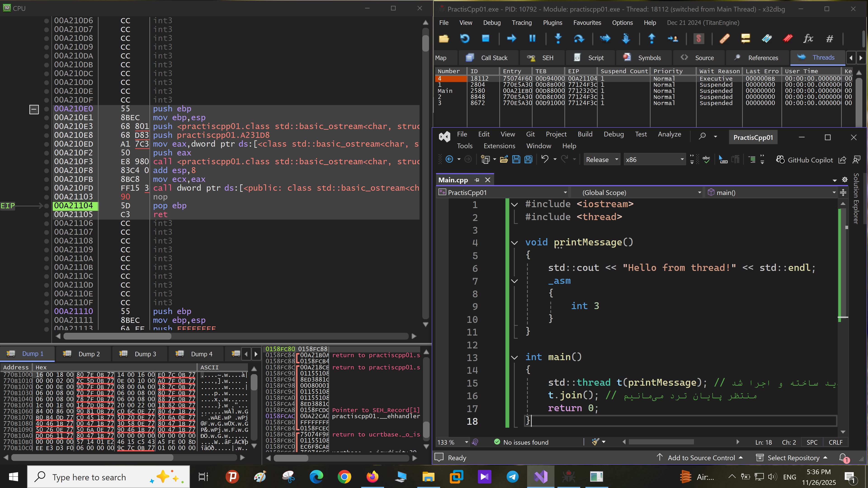
Task: Click the step over curved arrow icon
Action: (x=579, y=38)
